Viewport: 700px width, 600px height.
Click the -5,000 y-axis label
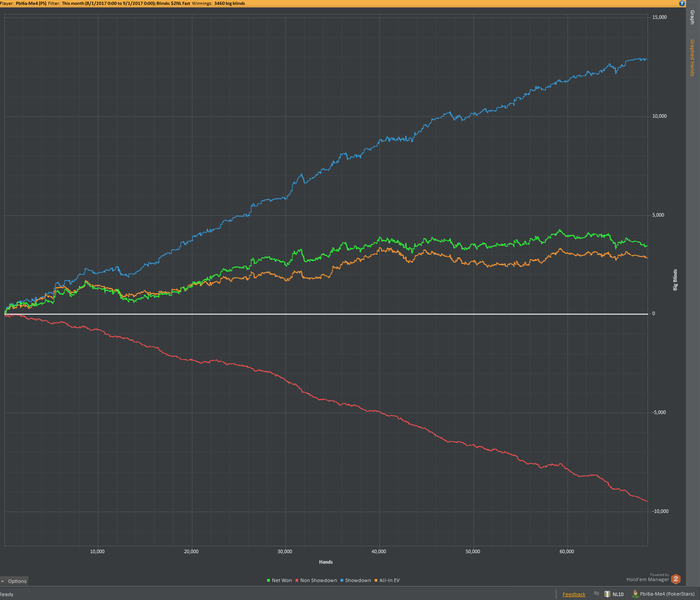pyautogui.click(x=659, y=412)
